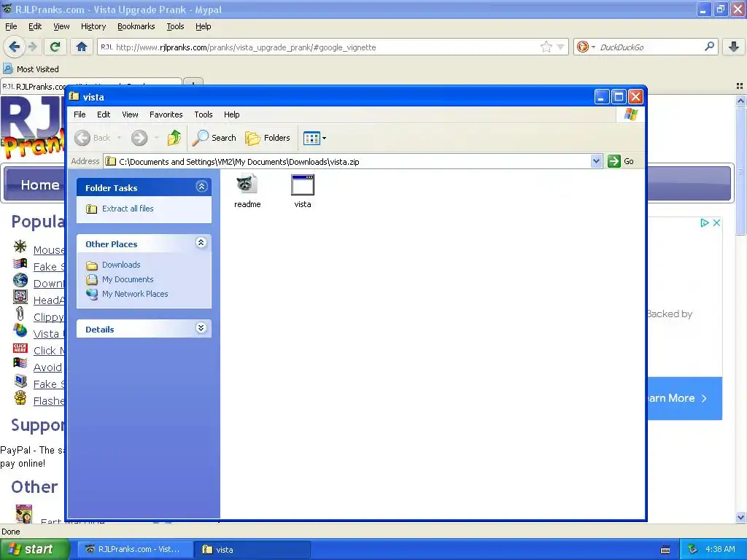Click the magnifier search icon in browser
The height and width of the screenshot is (560, 747).
point(709,47)
